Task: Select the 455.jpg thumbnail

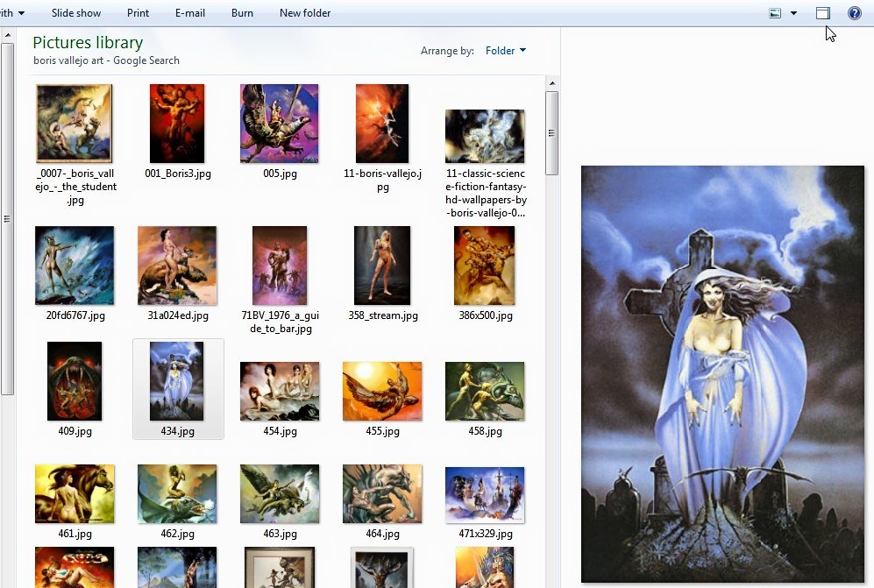Action: pyautogui.click(x=382, y=391)
